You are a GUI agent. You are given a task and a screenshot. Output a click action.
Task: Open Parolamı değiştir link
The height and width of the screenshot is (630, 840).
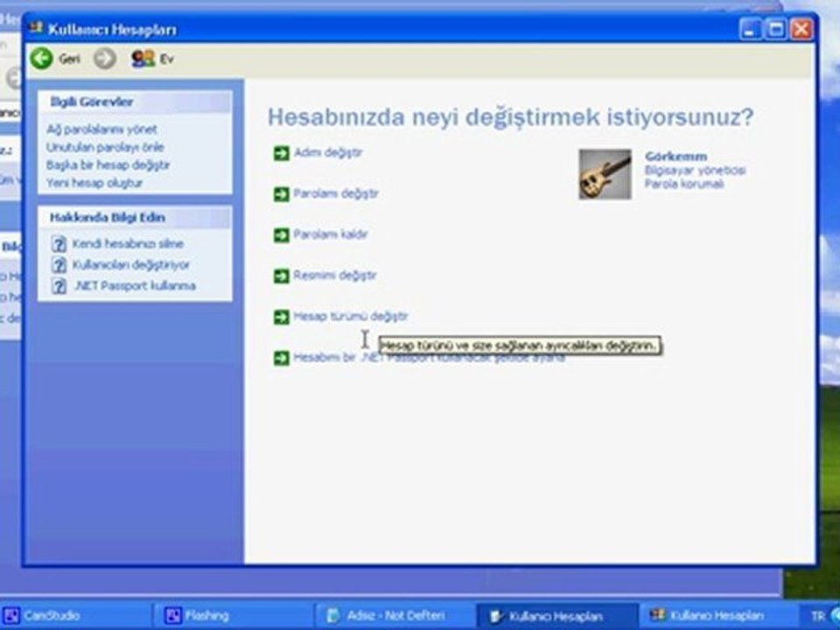pyautogui.click(x=336, y=193)
